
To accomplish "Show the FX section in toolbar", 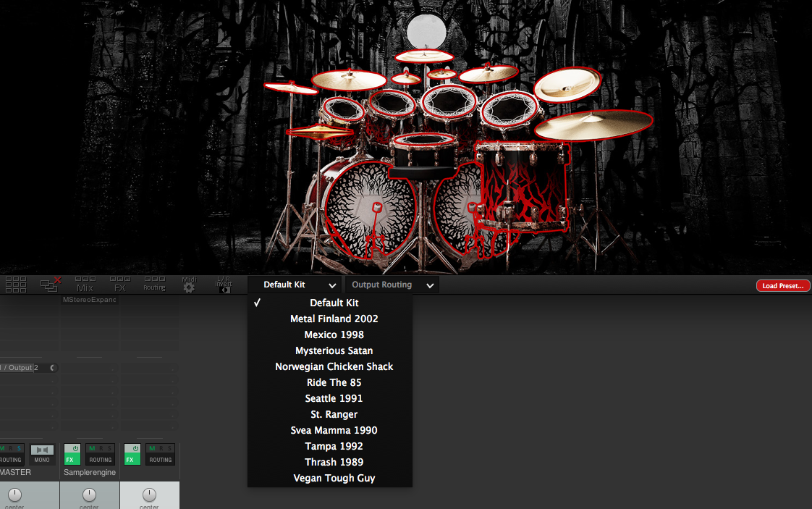I will 119,285.
